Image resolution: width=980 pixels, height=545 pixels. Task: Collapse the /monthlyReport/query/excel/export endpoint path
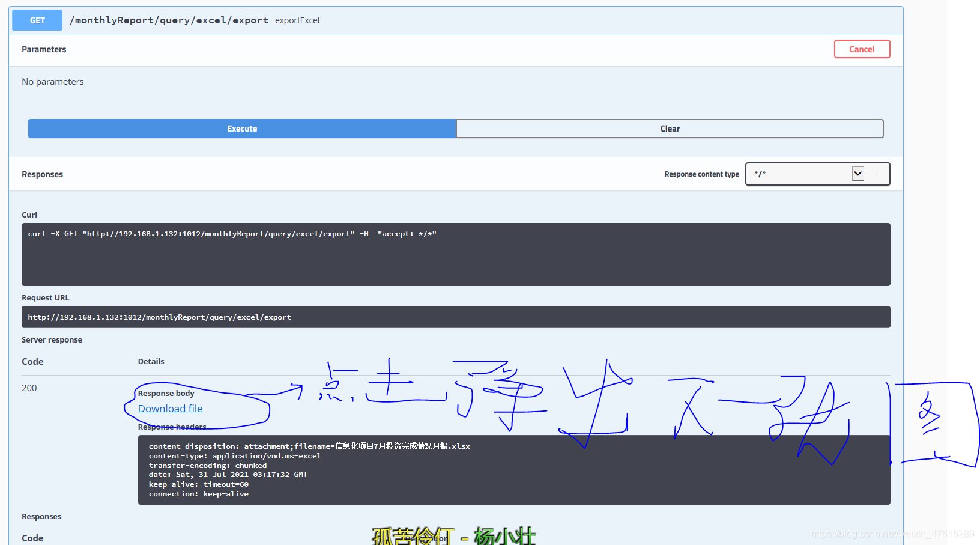point(169,20)
